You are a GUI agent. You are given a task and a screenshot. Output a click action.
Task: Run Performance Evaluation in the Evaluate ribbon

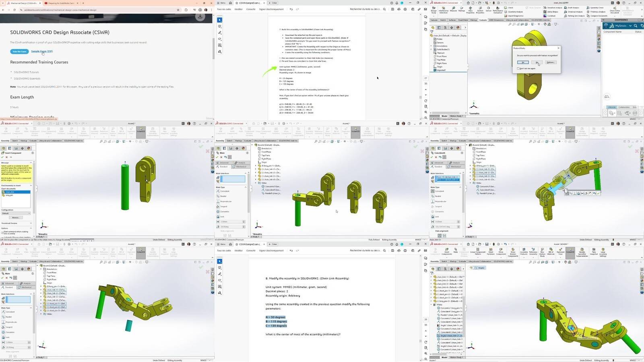point(498,10)
